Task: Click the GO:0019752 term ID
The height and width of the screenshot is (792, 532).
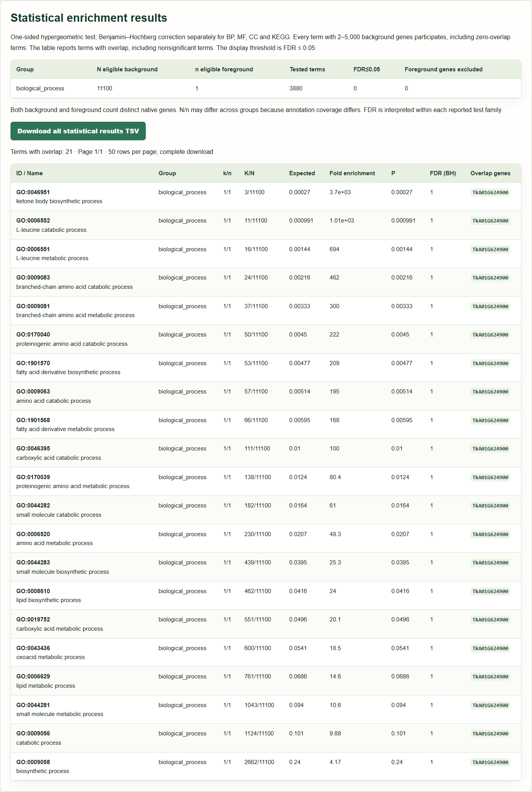Action: coord(33,619)
